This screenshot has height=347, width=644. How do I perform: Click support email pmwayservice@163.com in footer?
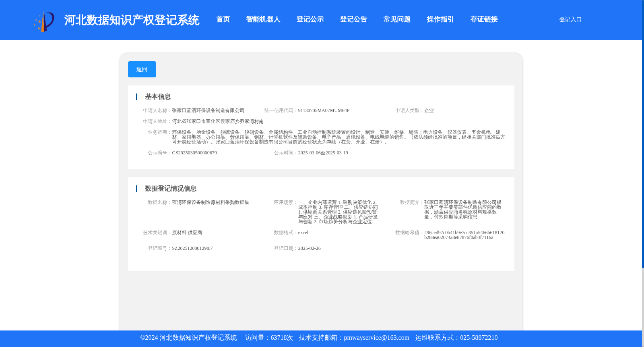[x=376, y=338]
